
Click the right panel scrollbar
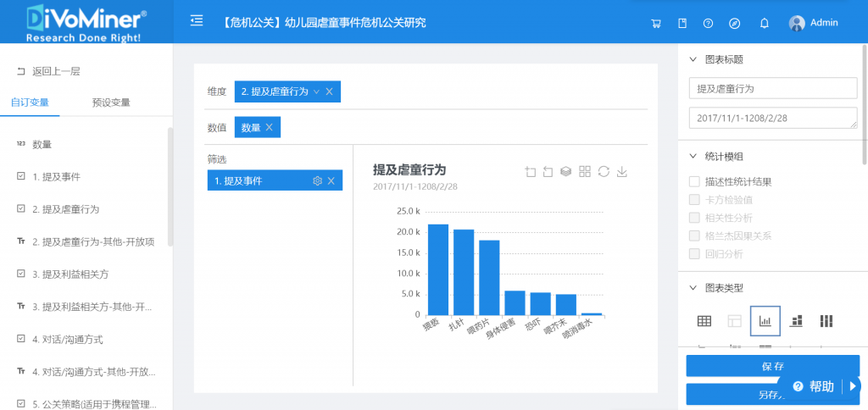click(865, 104)
